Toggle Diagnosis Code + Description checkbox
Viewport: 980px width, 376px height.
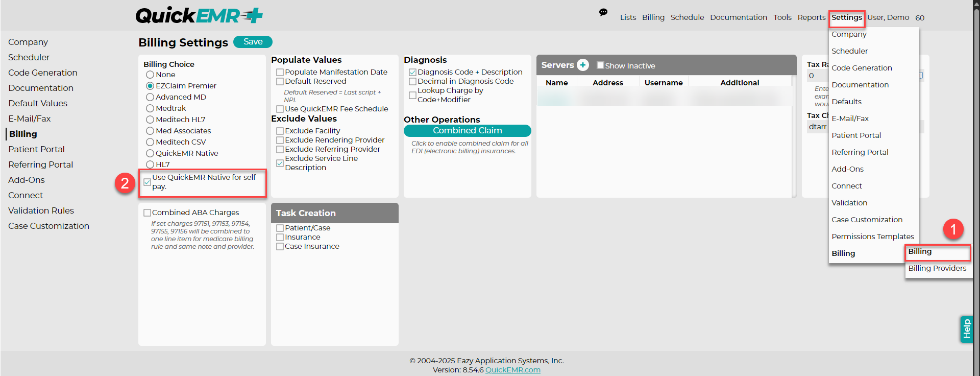click(412, 73)
